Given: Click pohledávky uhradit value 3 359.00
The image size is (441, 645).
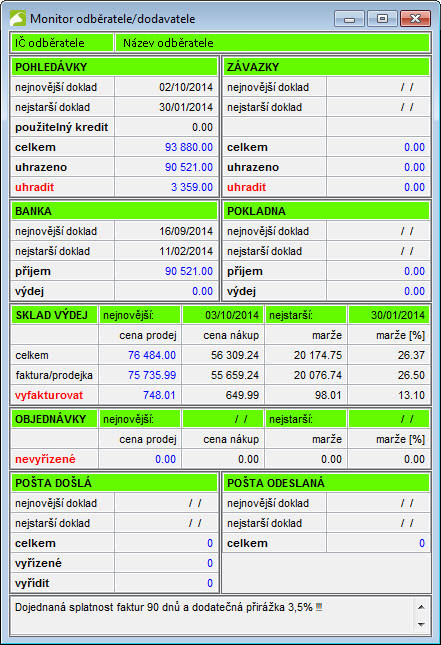Looking at the screenshot, I should tap(192, 187).
